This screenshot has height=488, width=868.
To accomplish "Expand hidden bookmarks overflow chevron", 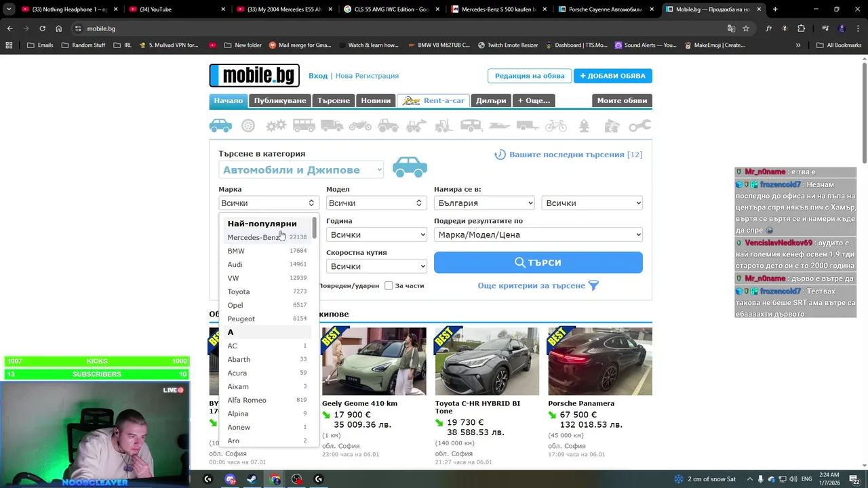I will coord(798,45).
